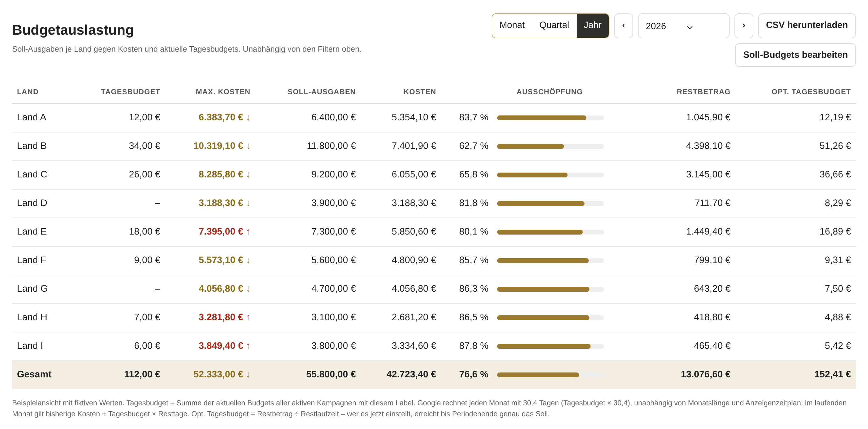The image size is (868, 429).
Task: Open Soll-Budgets bearbeiten
Action: [795, 55]
